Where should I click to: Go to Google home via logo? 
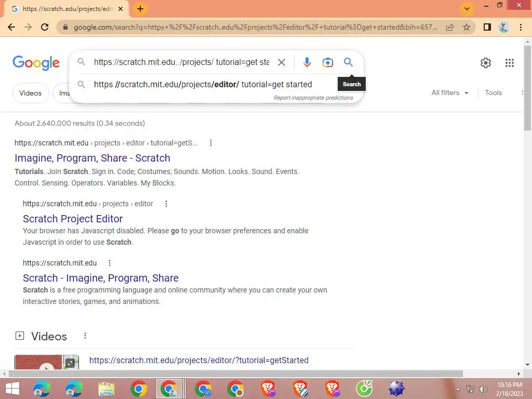point(36,63)
